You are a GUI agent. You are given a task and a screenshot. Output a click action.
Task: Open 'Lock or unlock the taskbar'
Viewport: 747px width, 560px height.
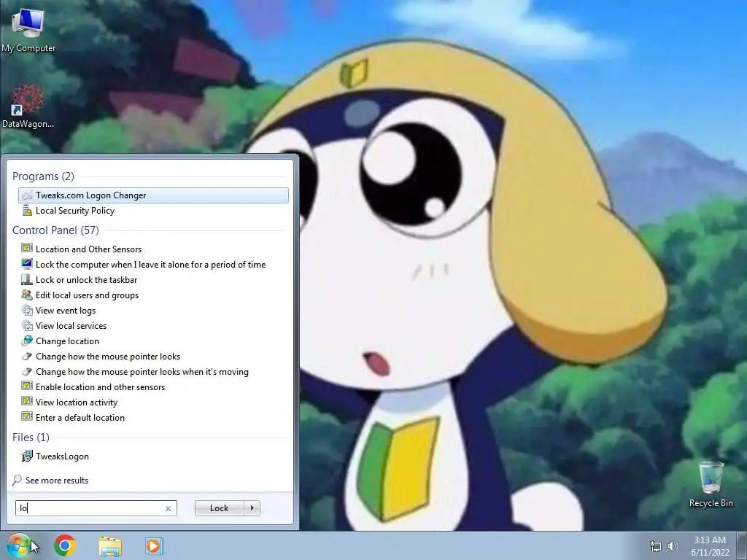pos(153,279)
